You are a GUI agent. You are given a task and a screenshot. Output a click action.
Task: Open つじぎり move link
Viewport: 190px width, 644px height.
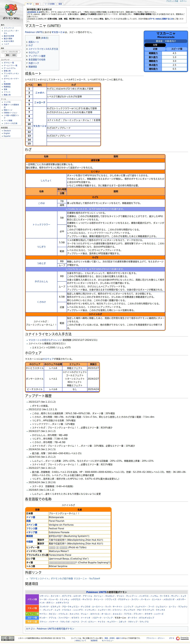coord(41,247)
